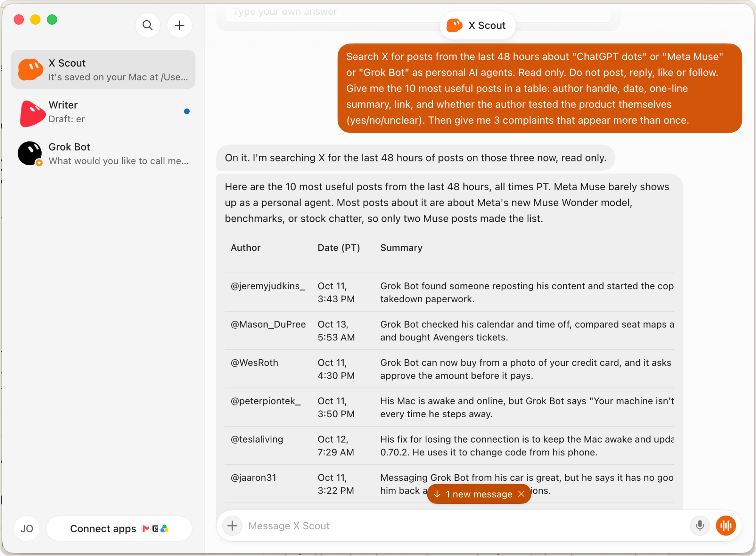Open the search magnifier in sidebar

(147, 25)
